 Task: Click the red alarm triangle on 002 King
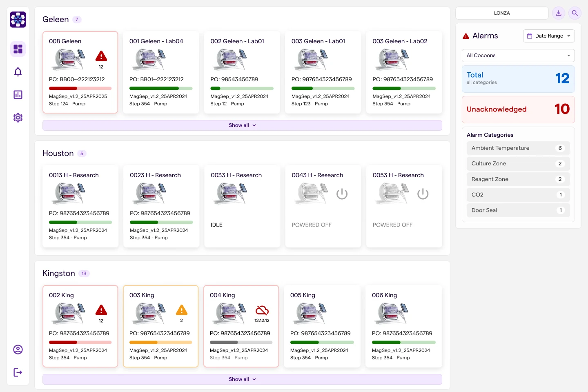tap(101, 310)
